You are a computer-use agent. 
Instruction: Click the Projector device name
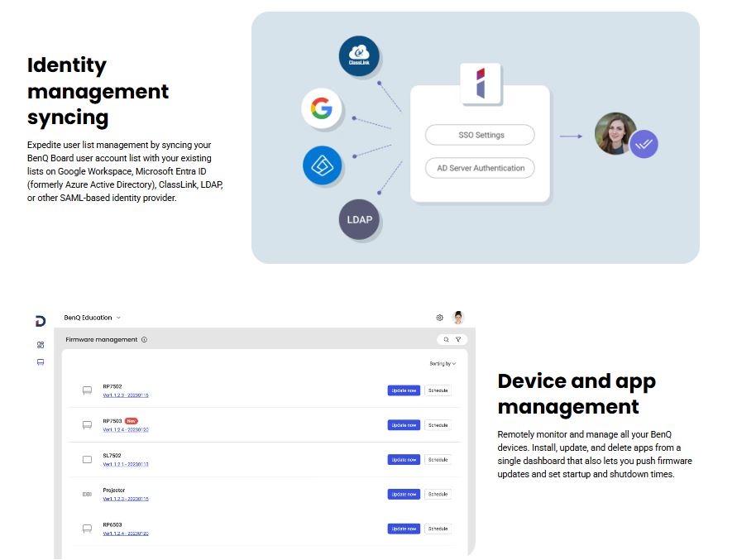pos(114,490)
